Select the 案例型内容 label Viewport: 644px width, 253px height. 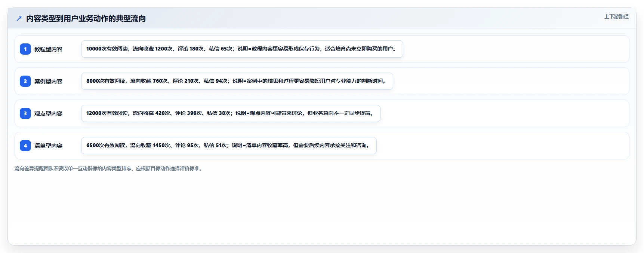[48, 81]
